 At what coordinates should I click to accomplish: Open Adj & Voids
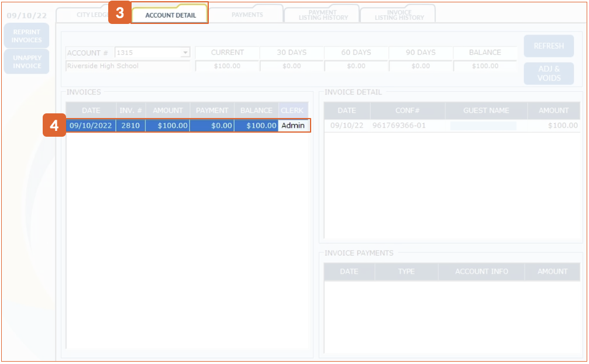(x=548, y=74)
